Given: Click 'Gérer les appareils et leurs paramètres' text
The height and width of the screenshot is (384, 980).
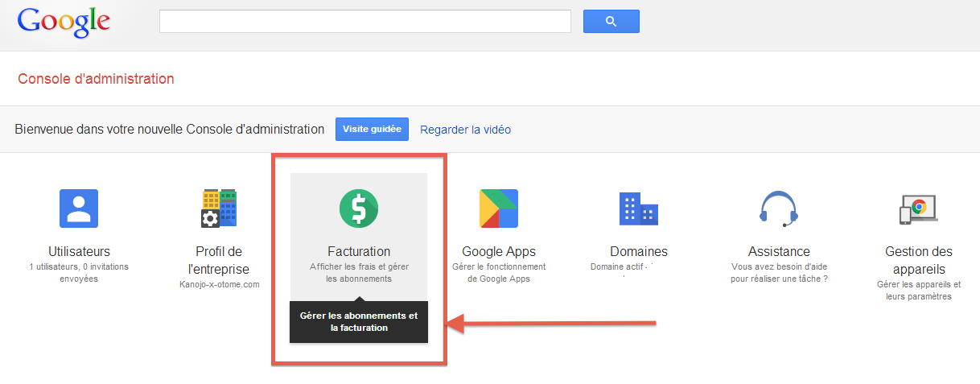Looking at the screenshot, I should [x=919, y=291].
